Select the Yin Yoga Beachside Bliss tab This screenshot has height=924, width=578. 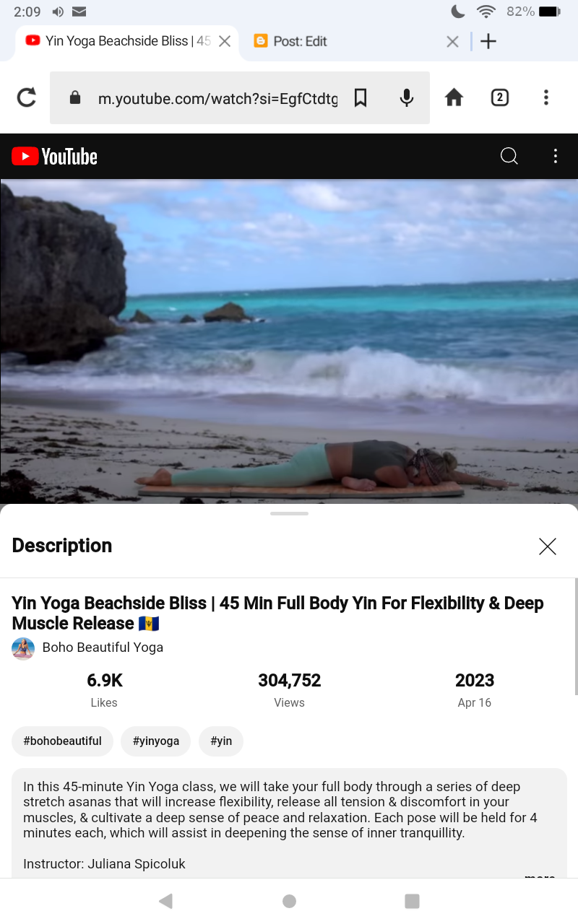pyautogui.click(x=118, y=41)
